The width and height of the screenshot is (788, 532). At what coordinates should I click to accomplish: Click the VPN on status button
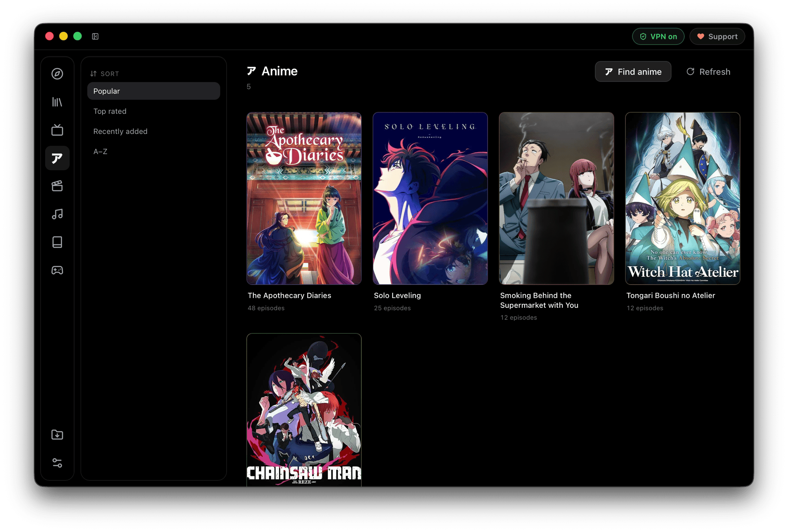658,36
